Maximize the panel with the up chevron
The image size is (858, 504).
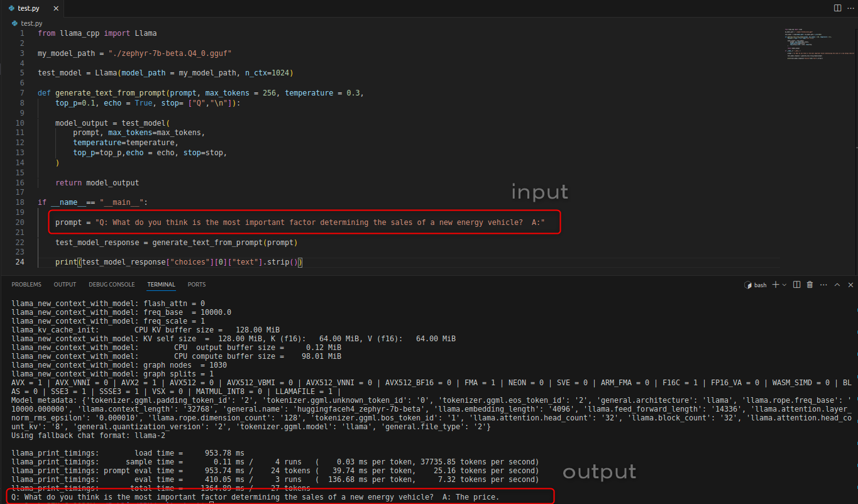[837, 285]
